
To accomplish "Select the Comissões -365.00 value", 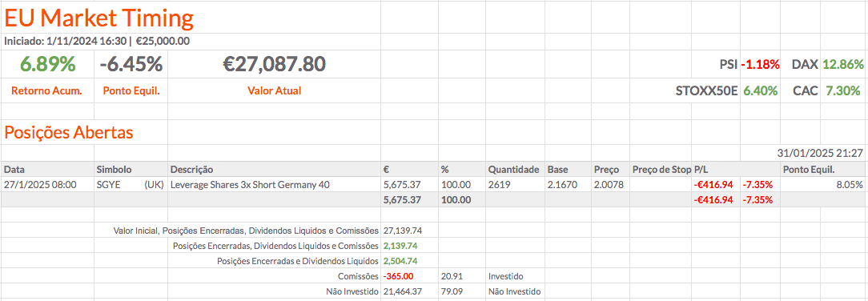I will coord(398,275).
